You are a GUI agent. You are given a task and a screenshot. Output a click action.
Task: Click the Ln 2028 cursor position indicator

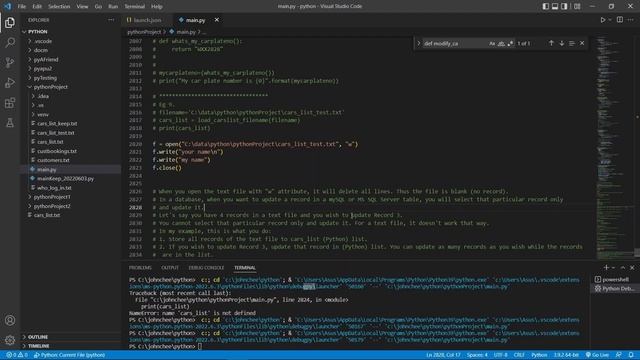click(443, 355)
